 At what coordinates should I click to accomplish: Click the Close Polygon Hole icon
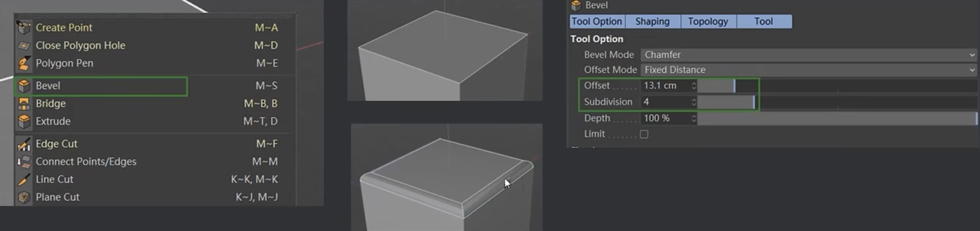(x=24, y=45)
